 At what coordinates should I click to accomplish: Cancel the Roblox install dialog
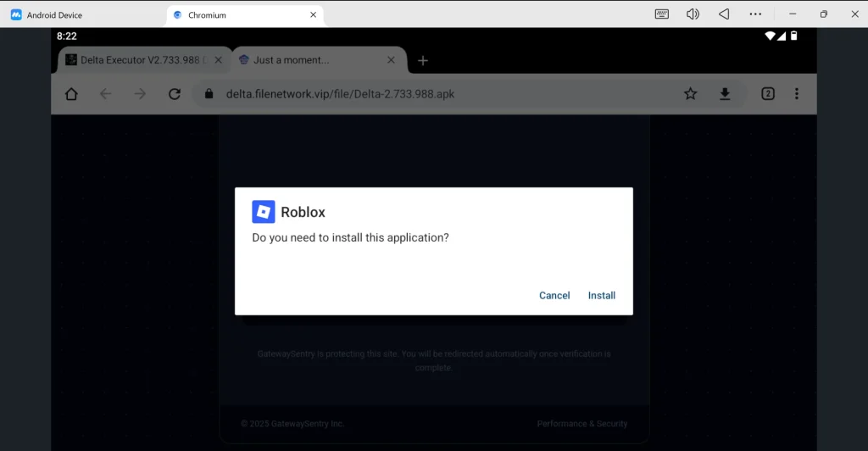[x=554, y=296]
